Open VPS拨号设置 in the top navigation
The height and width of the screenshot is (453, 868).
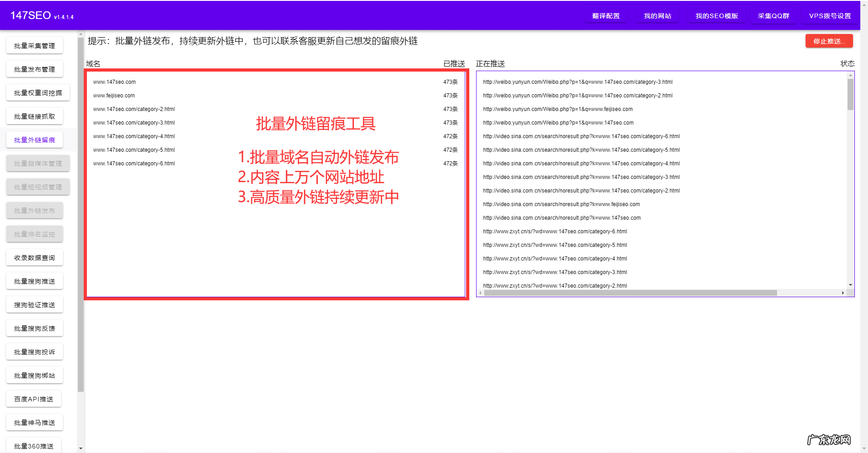830,15
